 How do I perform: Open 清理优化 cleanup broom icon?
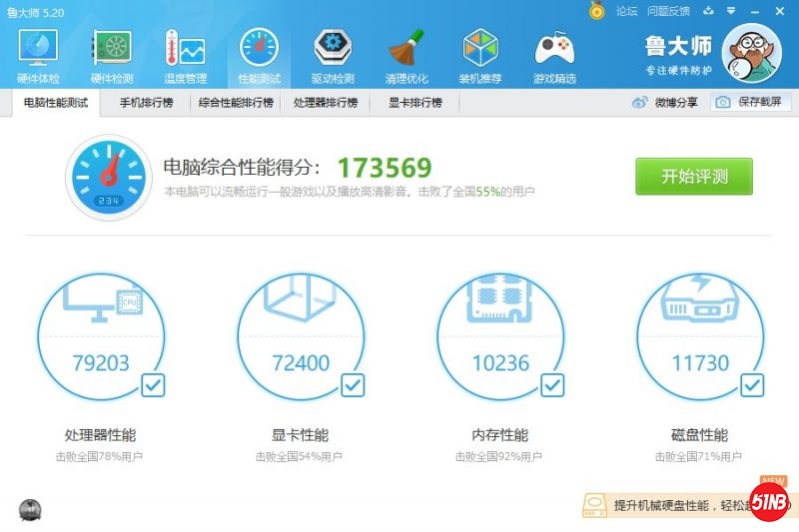click(406, 55)
